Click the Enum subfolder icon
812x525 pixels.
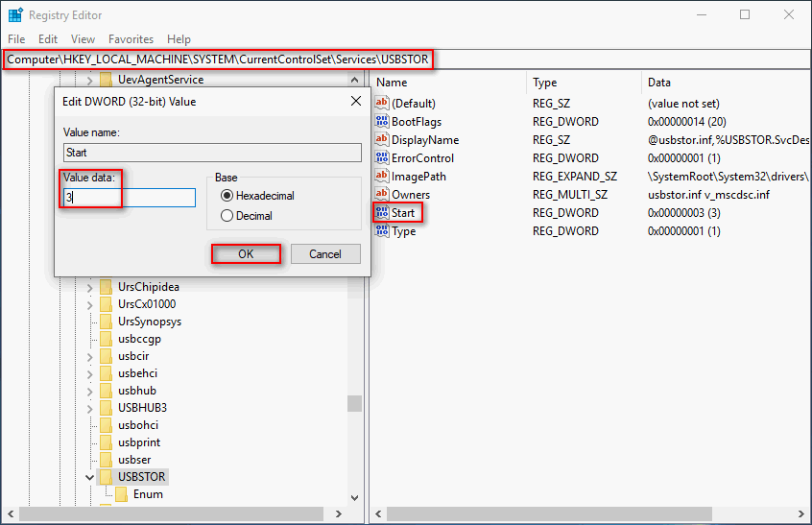(121, 494)
